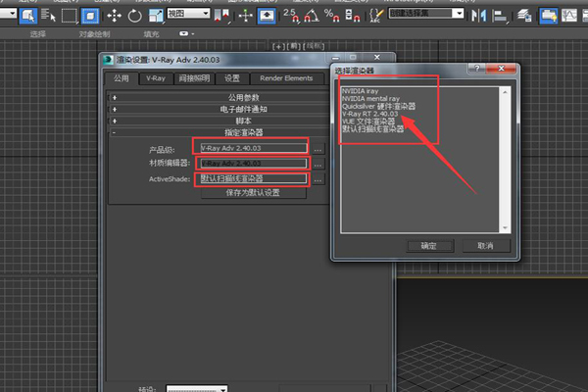
Task: Select the rectangular selection region tool
Action: [69, 15]
